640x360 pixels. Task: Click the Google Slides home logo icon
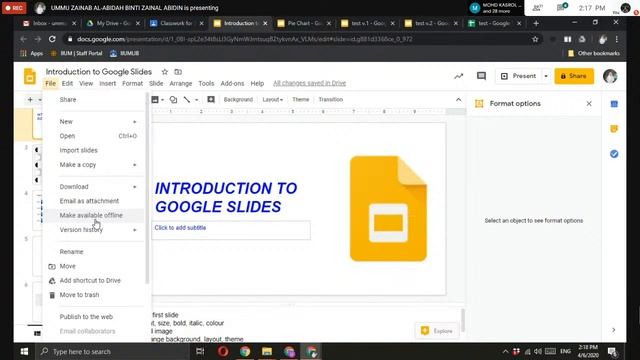(30, 76)
